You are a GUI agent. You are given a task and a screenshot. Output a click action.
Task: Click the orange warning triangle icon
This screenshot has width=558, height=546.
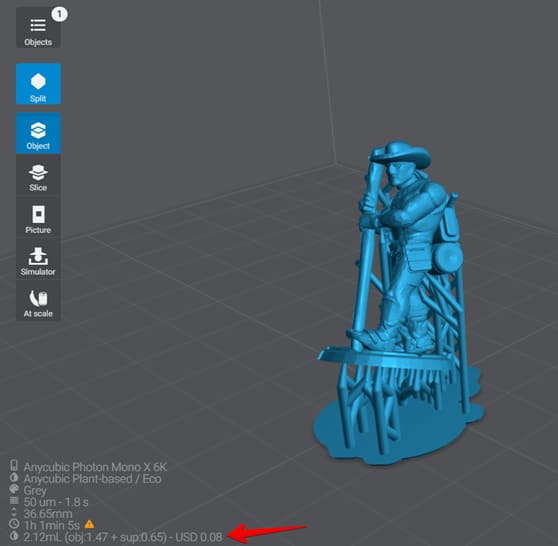point(89,524)
